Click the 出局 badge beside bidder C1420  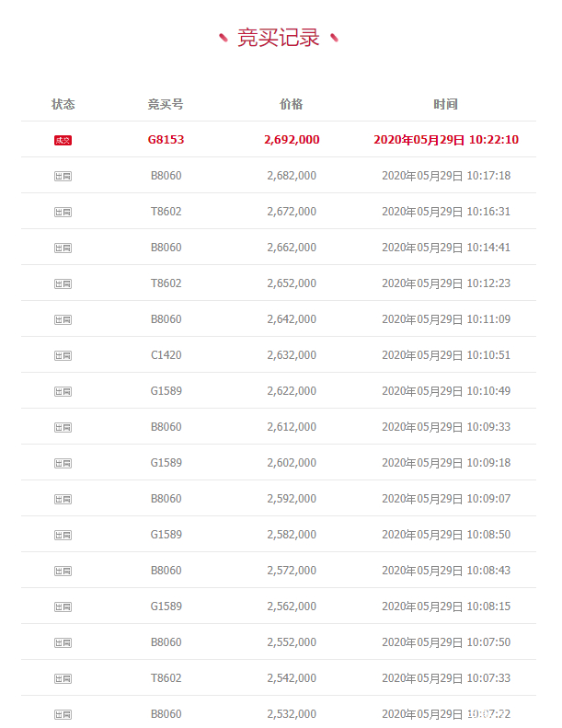(63, 355)
